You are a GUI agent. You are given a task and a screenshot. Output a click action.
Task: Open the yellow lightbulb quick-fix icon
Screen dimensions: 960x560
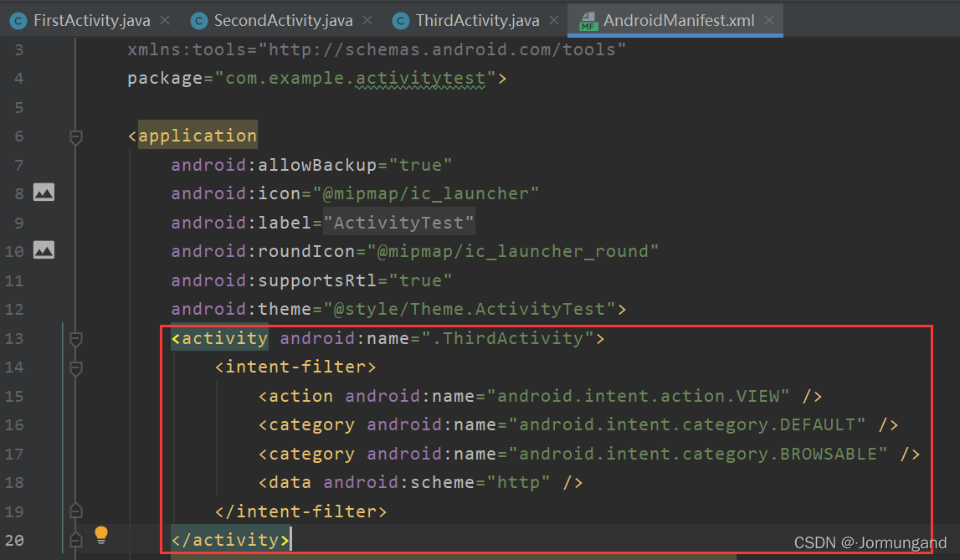point(101,535)
